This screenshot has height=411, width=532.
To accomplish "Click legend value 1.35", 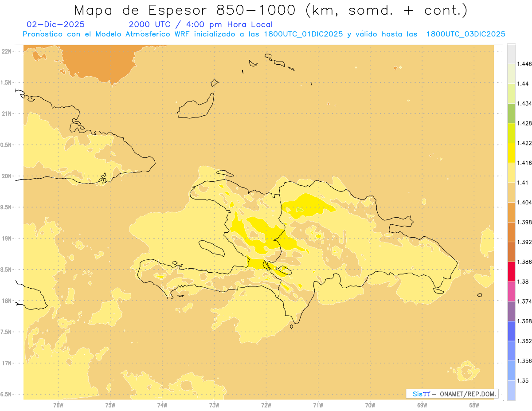I will coord(522,380).
